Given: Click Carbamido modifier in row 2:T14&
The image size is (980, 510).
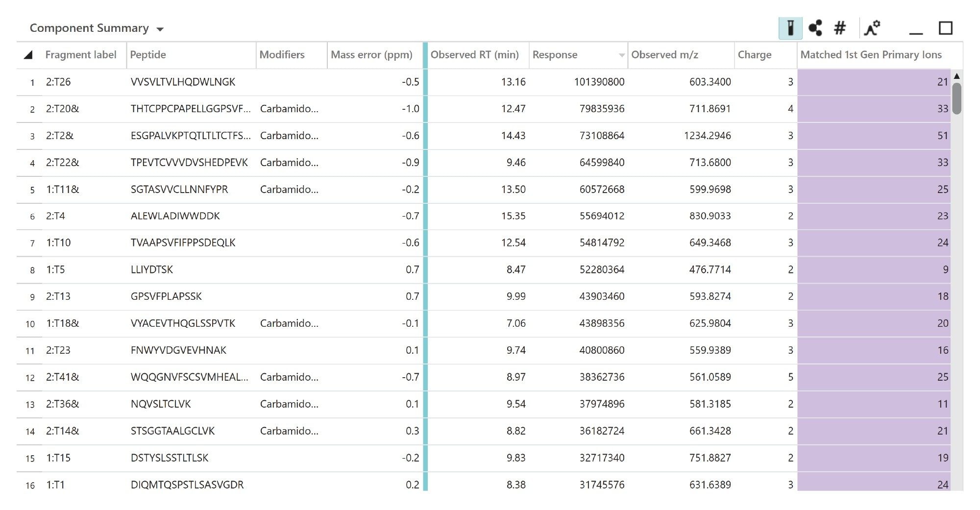Looking at the screenshot, I should pos(289,431).
